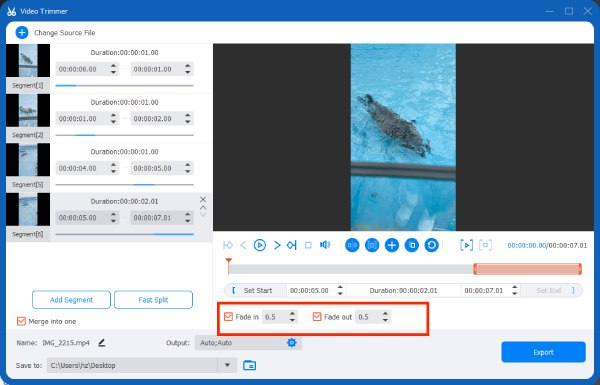Screen dimensions: 600x385
Task: Mute the audio with the speaker icon
Action: point(325,245)
